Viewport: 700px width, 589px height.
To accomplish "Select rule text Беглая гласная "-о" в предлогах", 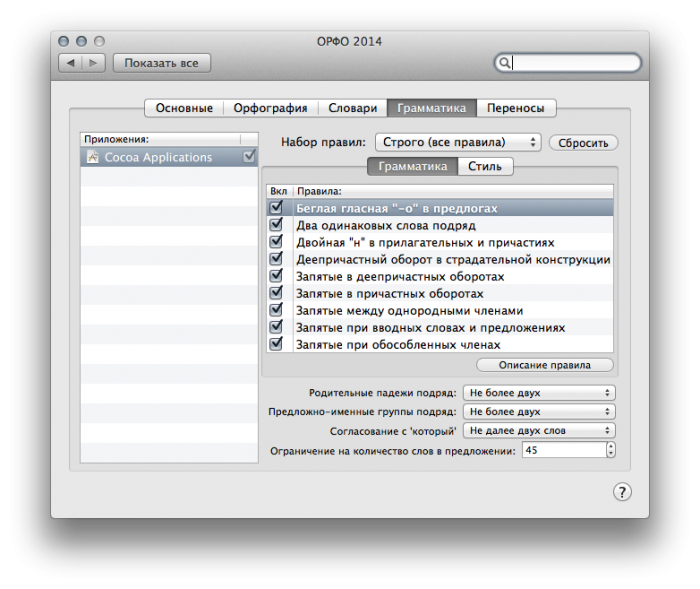I will click(x=397, y=209).
